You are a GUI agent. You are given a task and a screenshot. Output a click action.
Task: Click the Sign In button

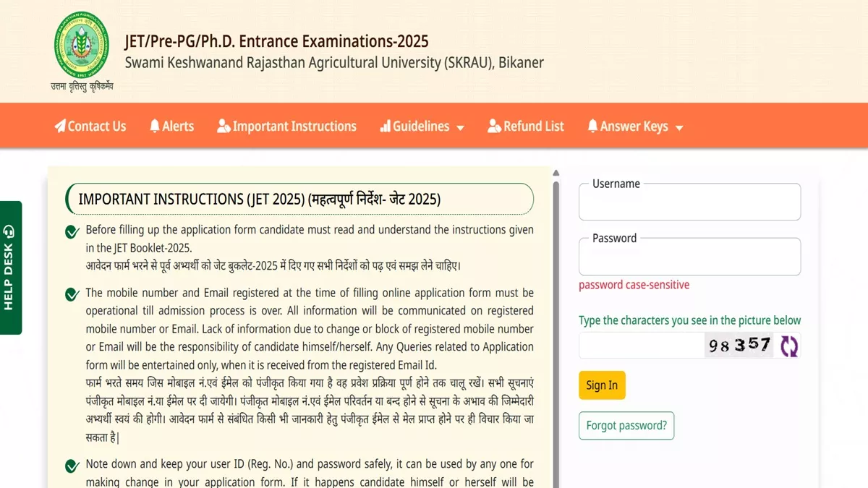click(x=602, y=385)
